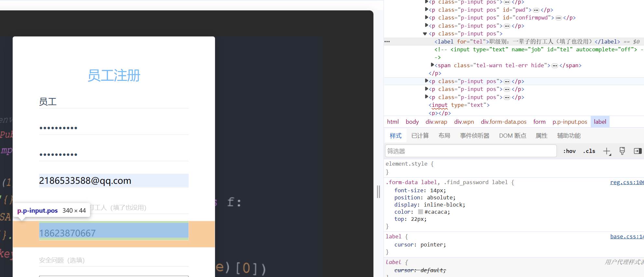Click the element.style rule
644x277 pixels.
tap(409, 164)
